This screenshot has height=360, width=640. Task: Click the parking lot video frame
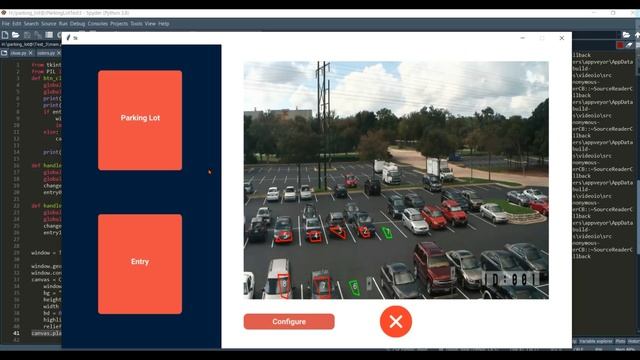point(396,180)
